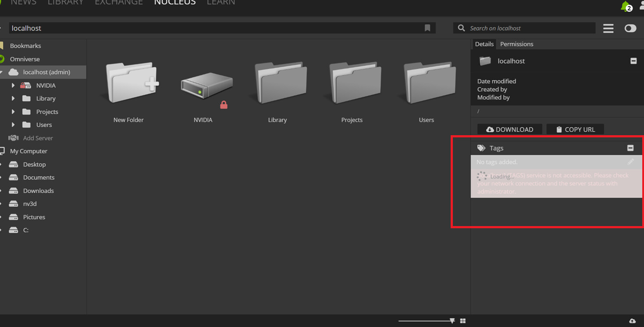644x327 pixels.
Task: Edit tags using the pencil icon
Action: click(631, 162)
